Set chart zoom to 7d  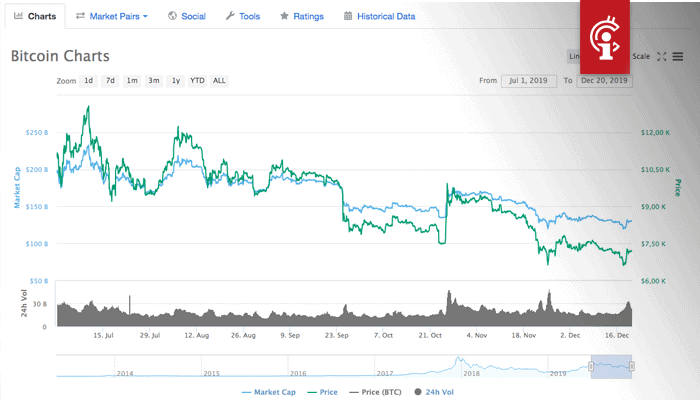110,81
